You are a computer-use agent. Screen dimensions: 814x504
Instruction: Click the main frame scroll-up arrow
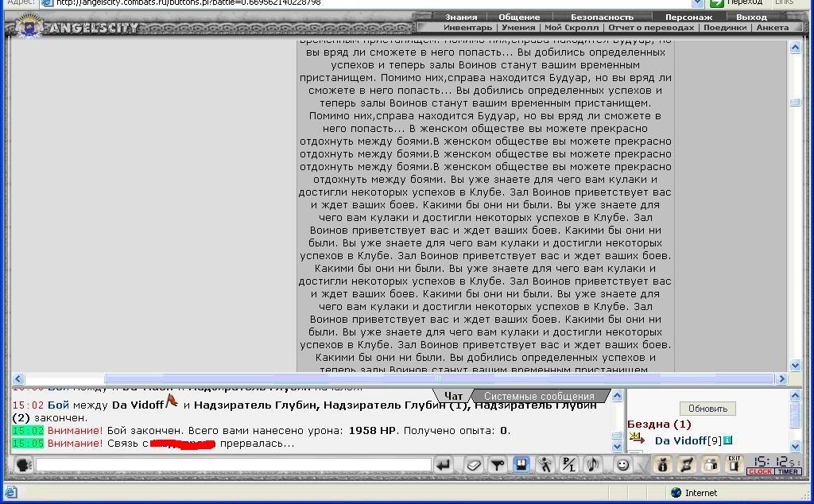coord(795,48)
